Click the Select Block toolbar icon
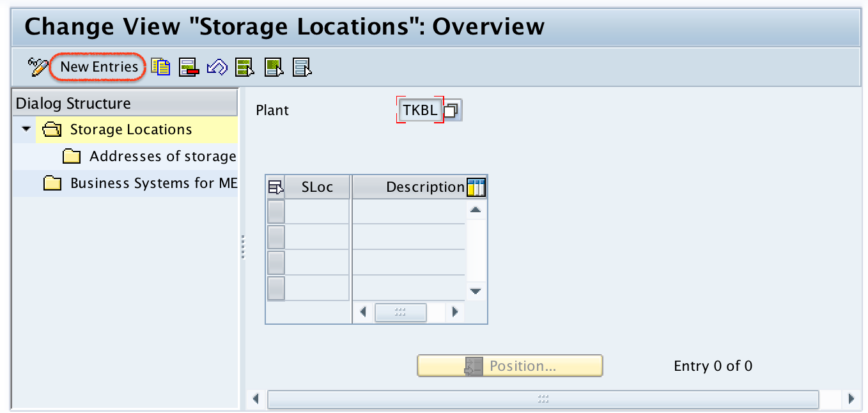868x413 pixels. [x=274, y=66]
